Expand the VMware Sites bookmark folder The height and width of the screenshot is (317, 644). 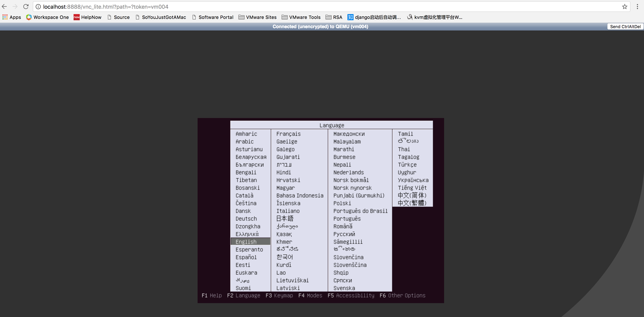(257, 17)
